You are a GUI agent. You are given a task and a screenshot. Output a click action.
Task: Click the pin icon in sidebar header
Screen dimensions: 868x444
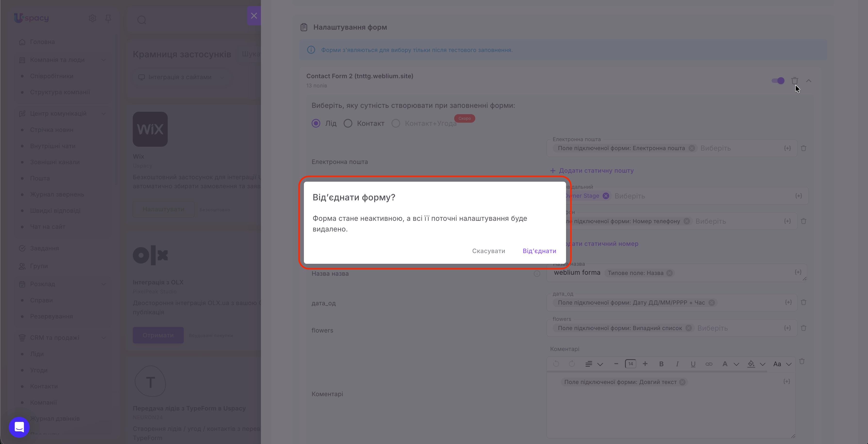(108, 18)
